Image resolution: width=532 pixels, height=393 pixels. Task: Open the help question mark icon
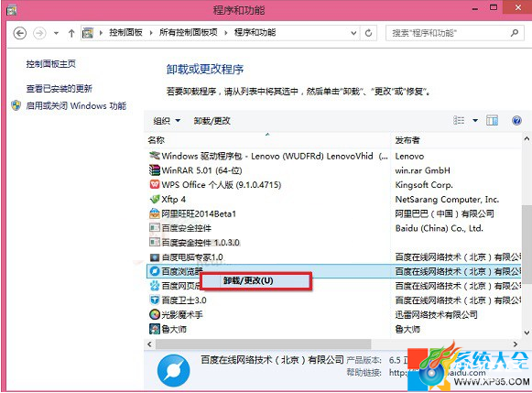516,121
